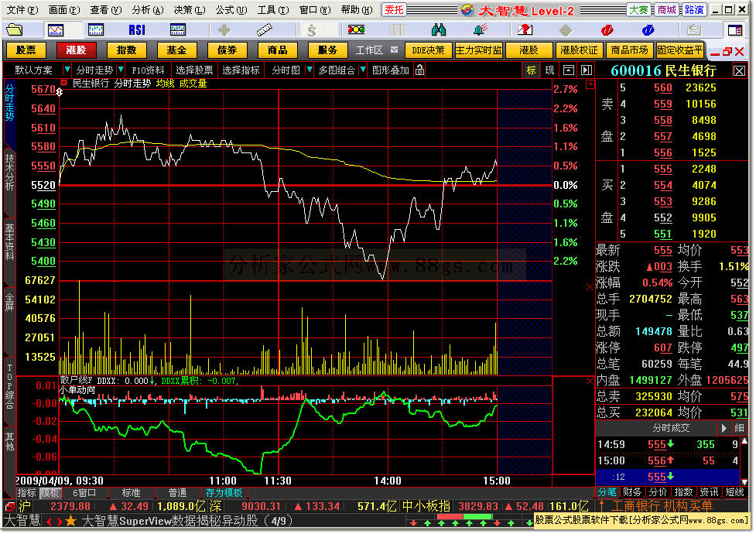Viewport: 756px width, 534px height.
Task: Open the 委托 trading button
Action: 394,9
